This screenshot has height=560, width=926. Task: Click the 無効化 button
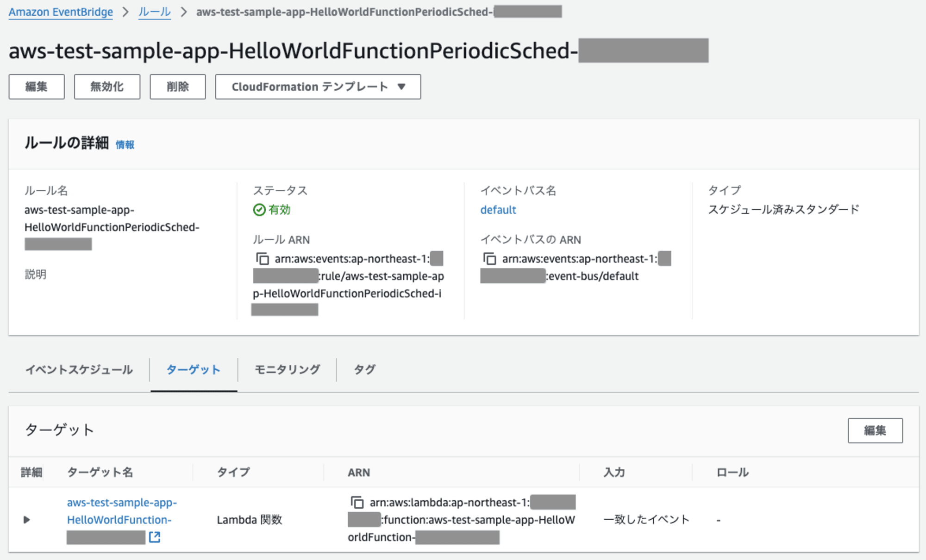point(107,87)
